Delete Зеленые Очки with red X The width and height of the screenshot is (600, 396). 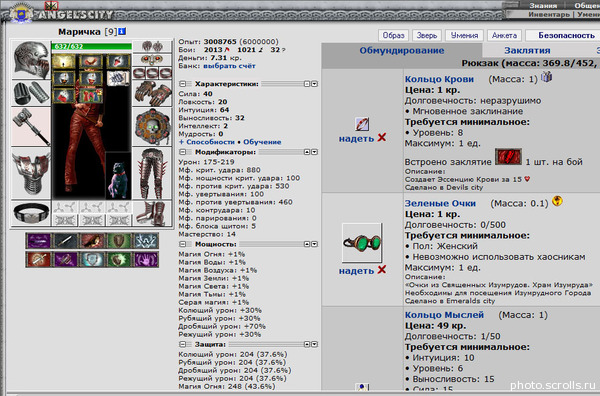point(382,270)
